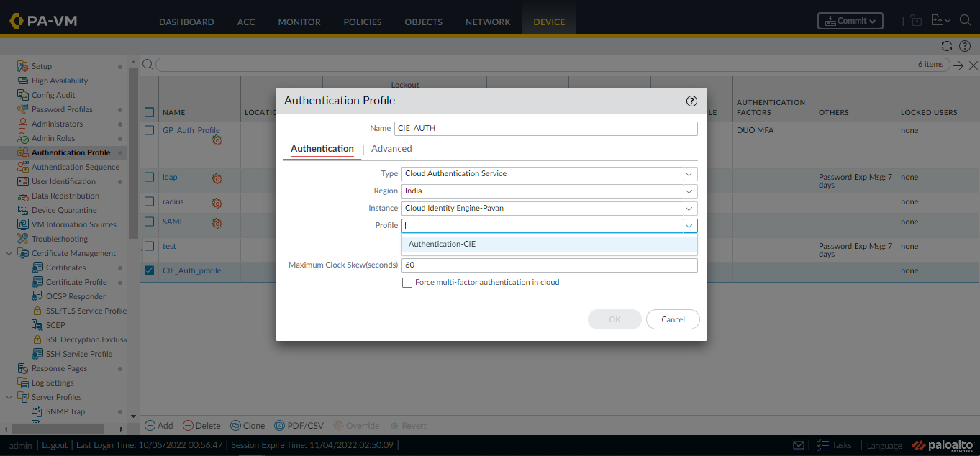Switch to the Advanced tab
This screenshot has height=456, width=980.
[x=391, y=148]
